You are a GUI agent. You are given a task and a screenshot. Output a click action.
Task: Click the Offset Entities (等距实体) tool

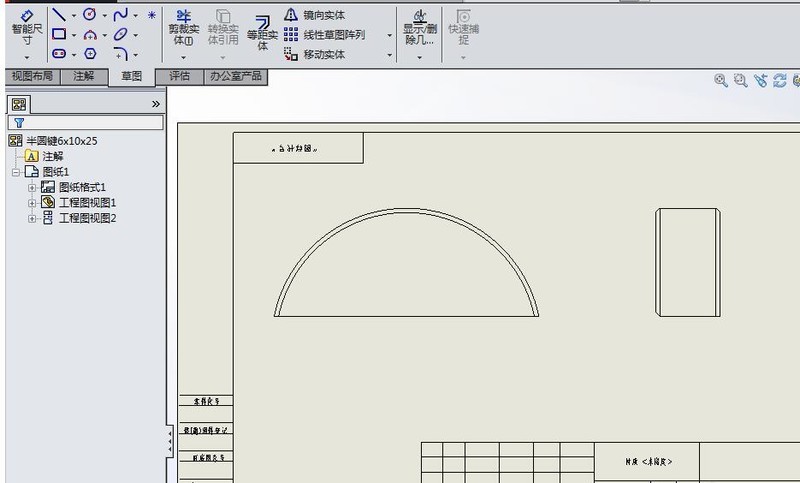coord(262,33)
